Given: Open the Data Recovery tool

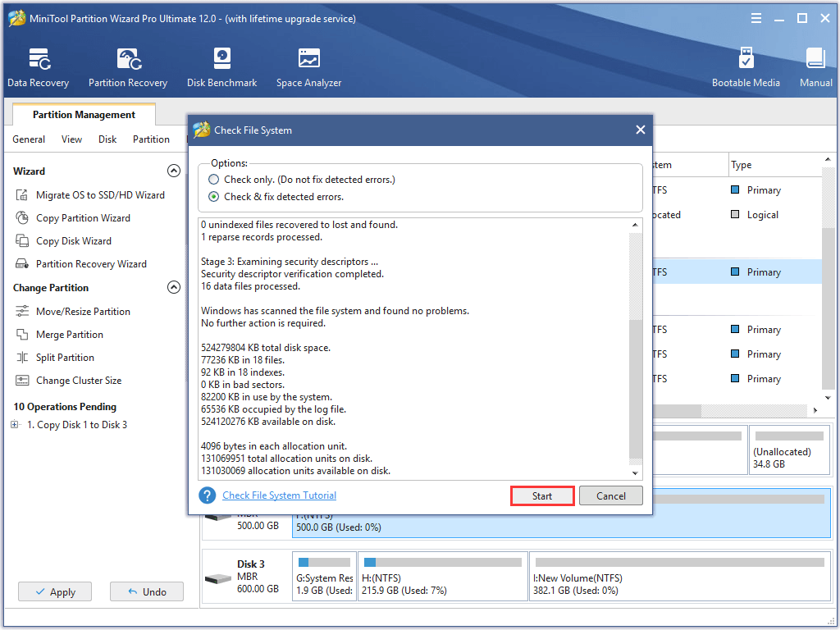Looking at the screenshot, I should (x=38, y=66).
